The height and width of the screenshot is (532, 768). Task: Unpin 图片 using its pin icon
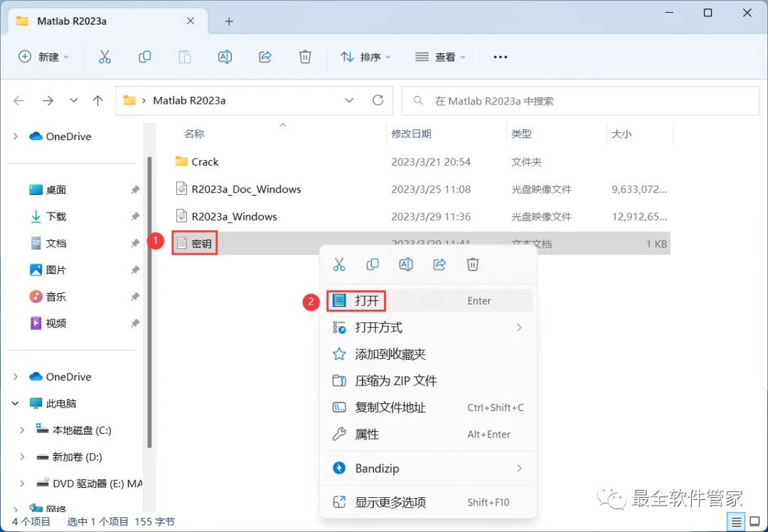135,270
